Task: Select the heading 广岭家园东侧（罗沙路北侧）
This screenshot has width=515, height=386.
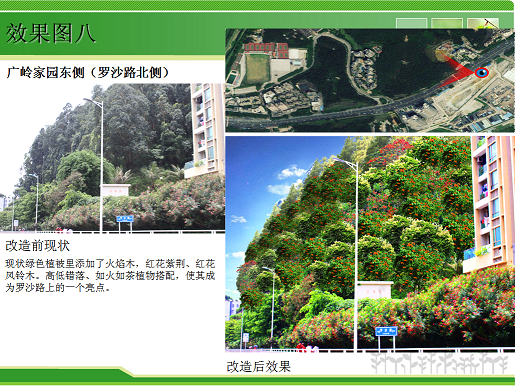Action: (88, 72)
